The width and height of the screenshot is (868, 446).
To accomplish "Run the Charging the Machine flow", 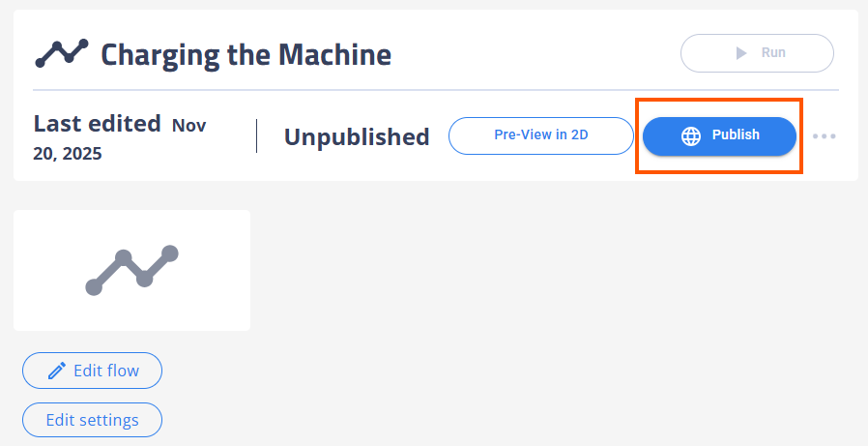I will 757,53.
